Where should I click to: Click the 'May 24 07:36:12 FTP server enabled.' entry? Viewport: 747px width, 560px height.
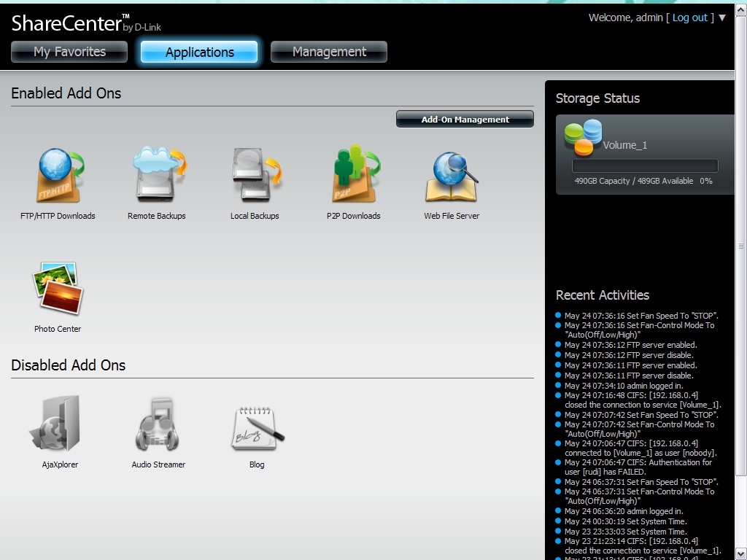click(x=631, y=345)
